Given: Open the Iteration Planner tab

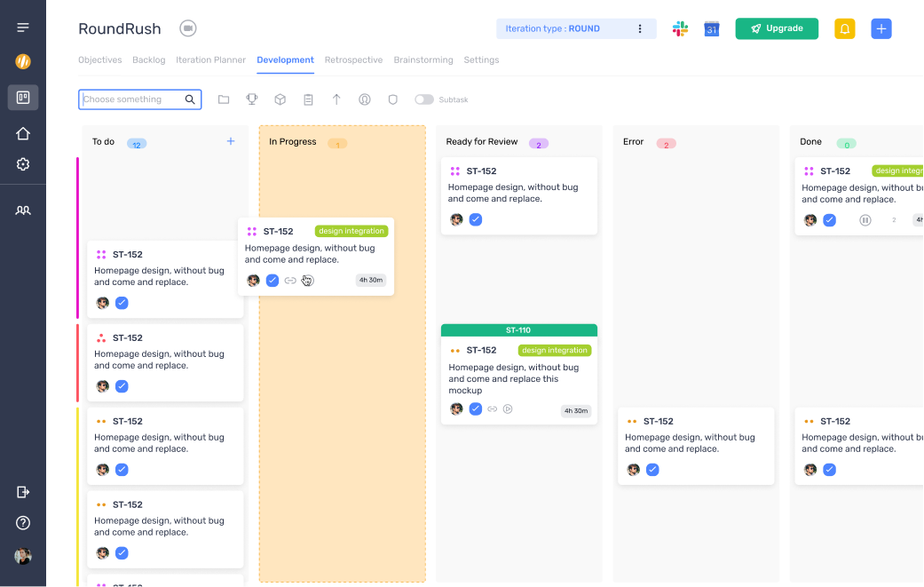Looking at the screenshot, I should tap(210, 60).
